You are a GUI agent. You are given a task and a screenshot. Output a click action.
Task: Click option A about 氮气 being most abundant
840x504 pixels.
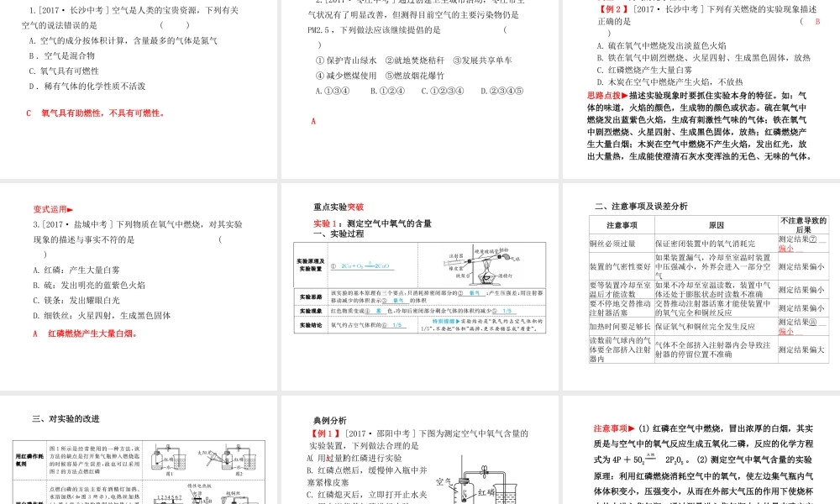pos(123,40)
